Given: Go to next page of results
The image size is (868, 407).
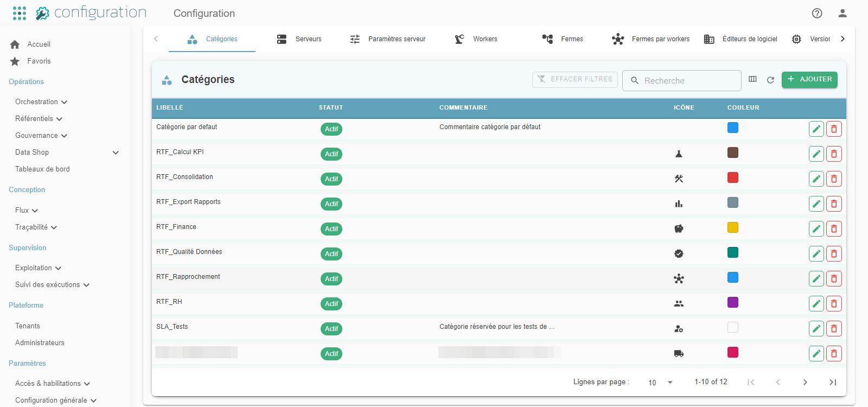Looking at the screenshot, I should tap(805, 382).
